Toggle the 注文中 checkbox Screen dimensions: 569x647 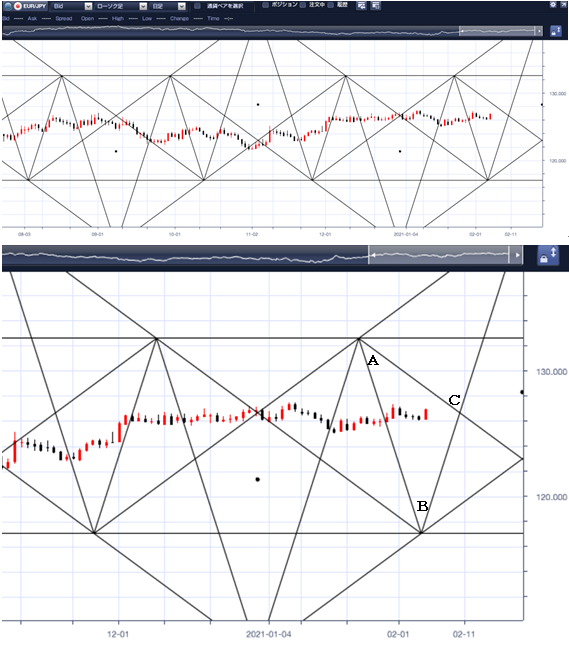click(x=303, y=5)
